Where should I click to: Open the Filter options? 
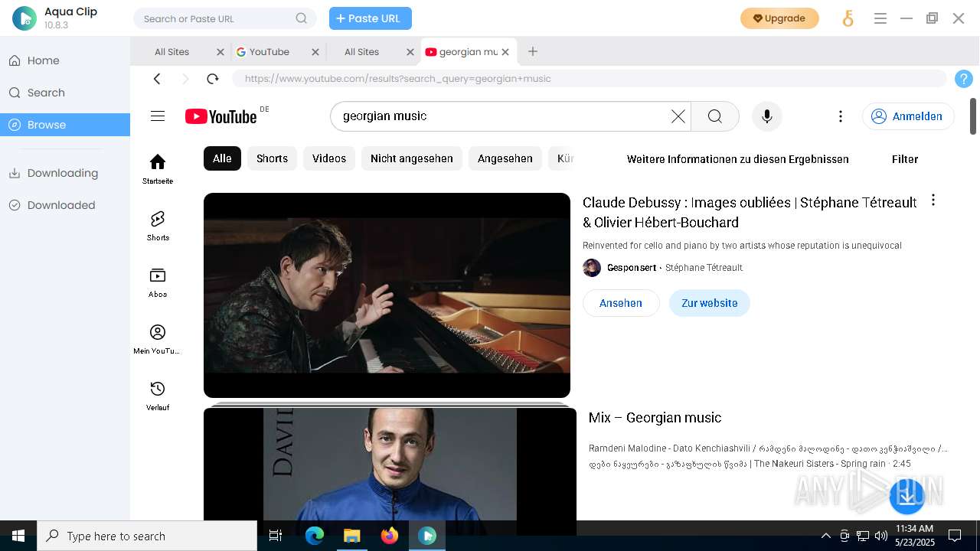point(905,159)
